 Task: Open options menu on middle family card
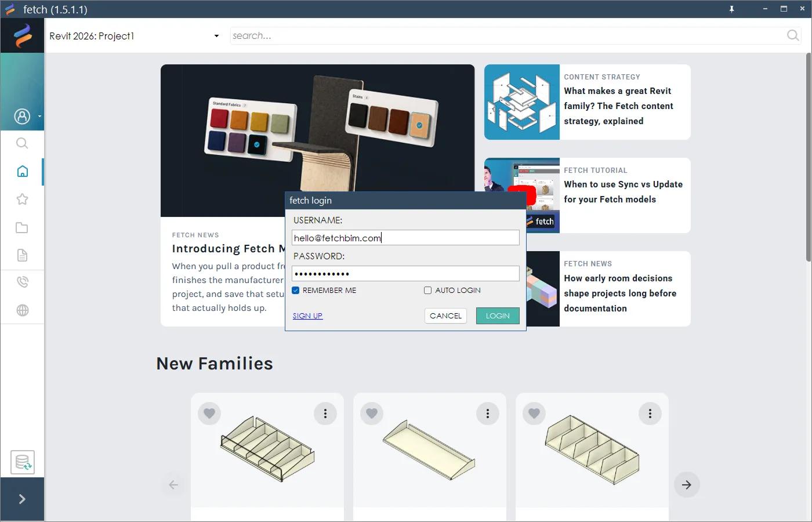coord(488,414)
